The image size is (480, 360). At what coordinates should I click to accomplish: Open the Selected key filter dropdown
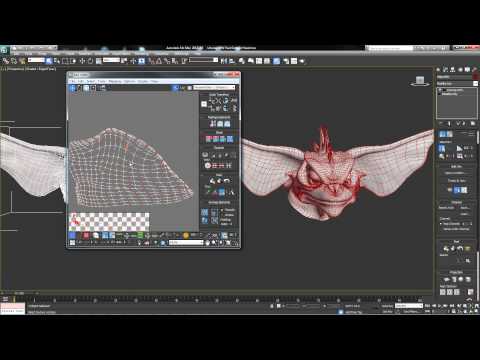[x=409, y=306]
